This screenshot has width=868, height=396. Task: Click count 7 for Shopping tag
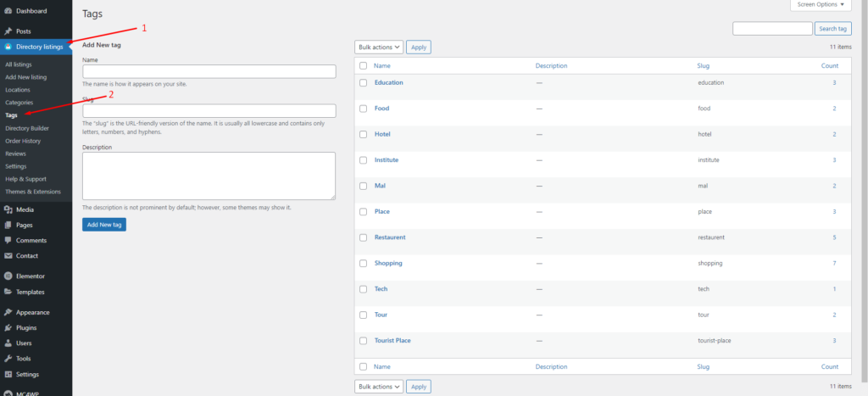tap(834, 264)
